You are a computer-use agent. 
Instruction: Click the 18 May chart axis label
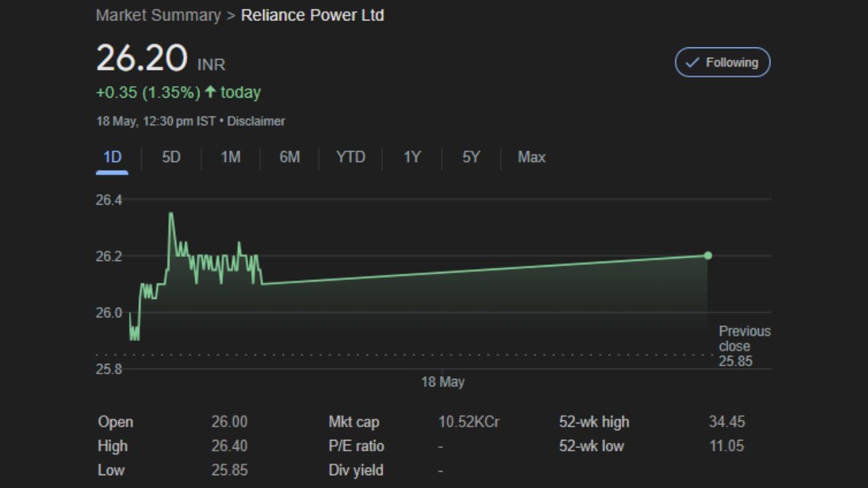click(443, 382)
